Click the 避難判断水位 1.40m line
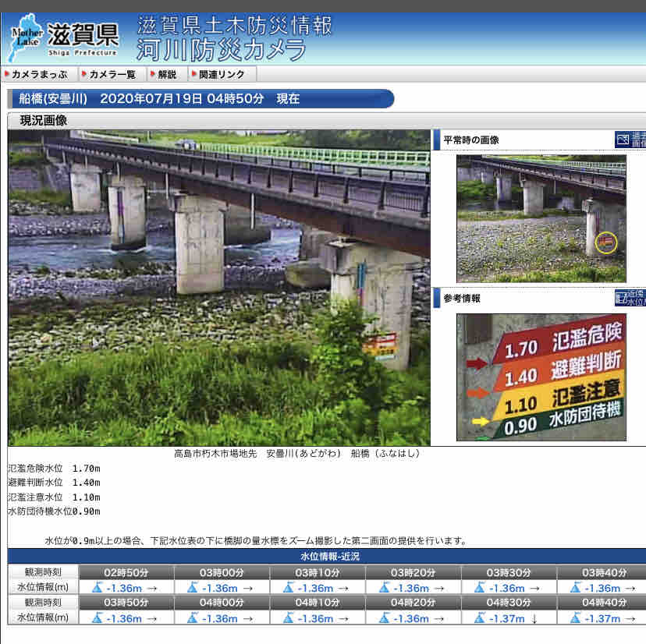The height and width of the screenshot is (644, 646). [54, 482]
